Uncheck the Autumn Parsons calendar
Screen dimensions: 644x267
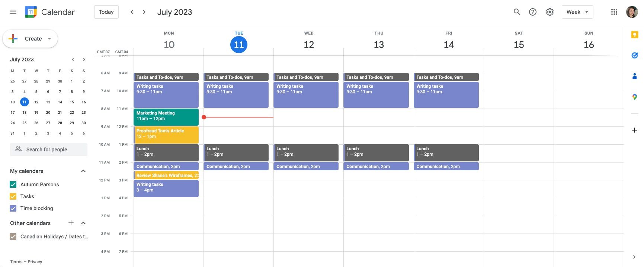(13, 184)
